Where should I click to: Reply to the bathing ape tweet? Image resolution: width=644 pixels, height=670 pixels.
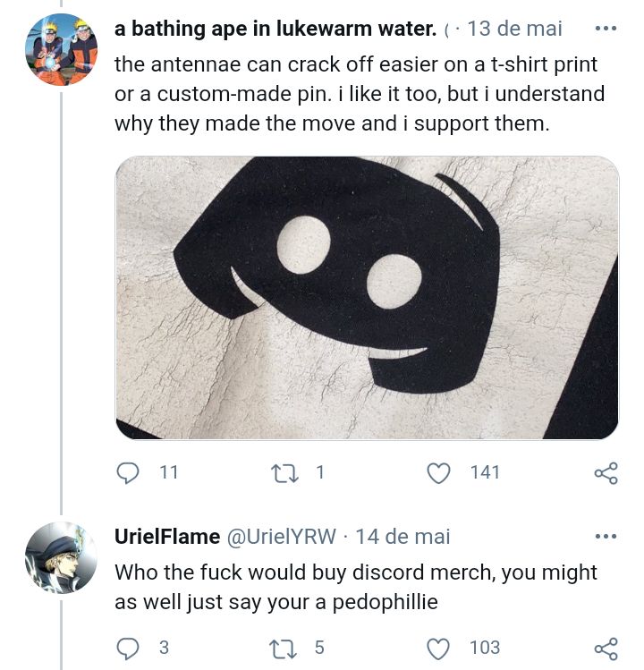129,472
